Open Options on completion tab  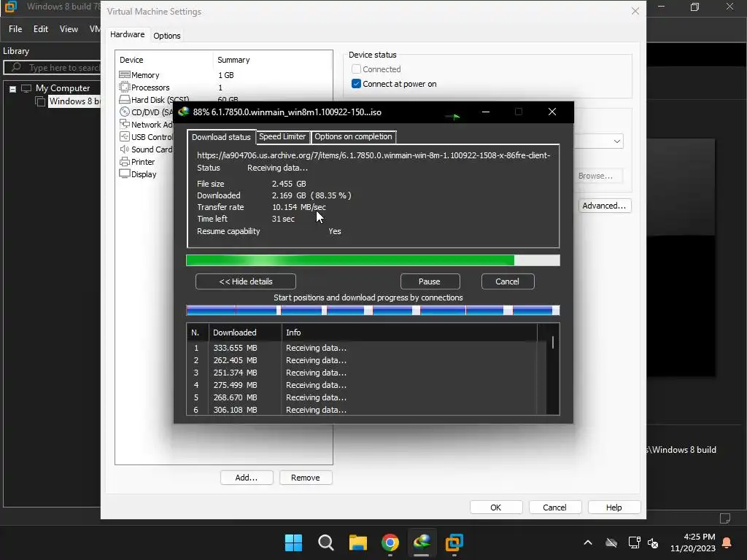click(x=354, y=136)
